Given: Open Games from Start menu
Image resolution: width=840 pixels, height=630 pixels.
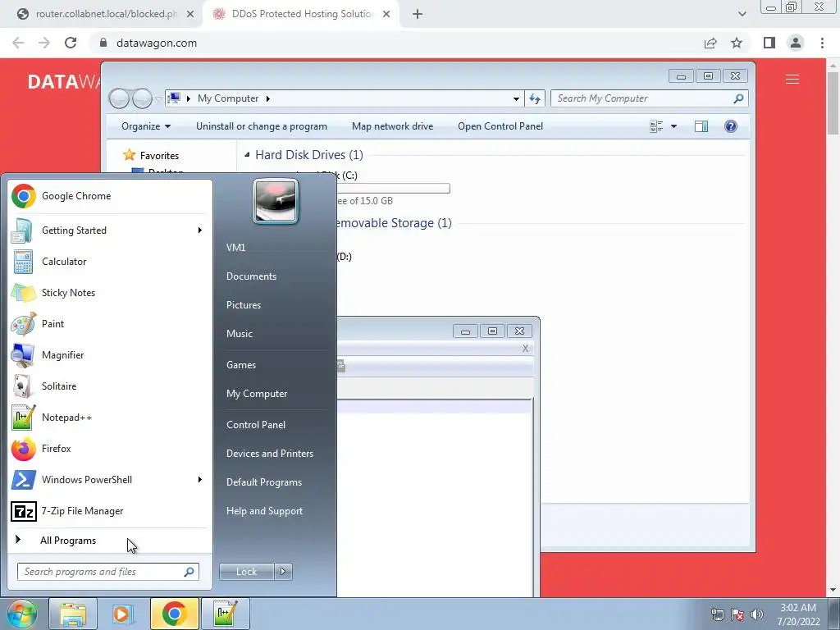Looking at the screenshot, I should (x=241, y=365).
